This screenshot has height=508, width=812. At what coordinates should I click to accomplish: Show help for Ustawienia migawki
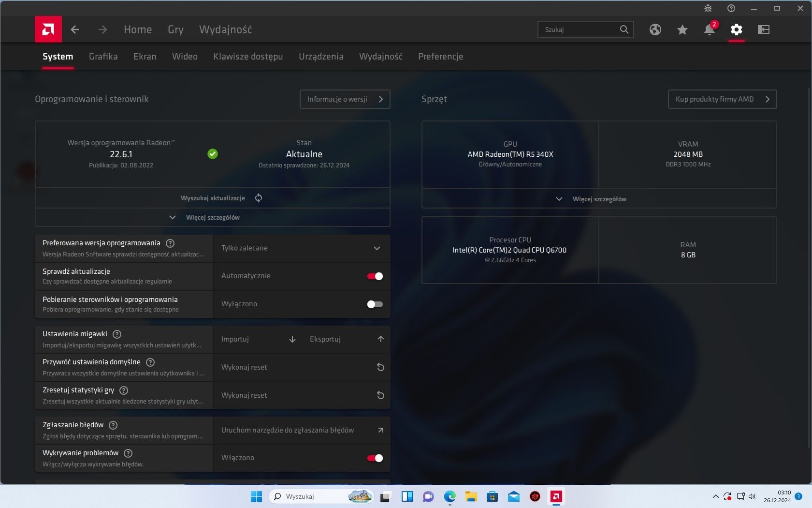coord(117,334)
